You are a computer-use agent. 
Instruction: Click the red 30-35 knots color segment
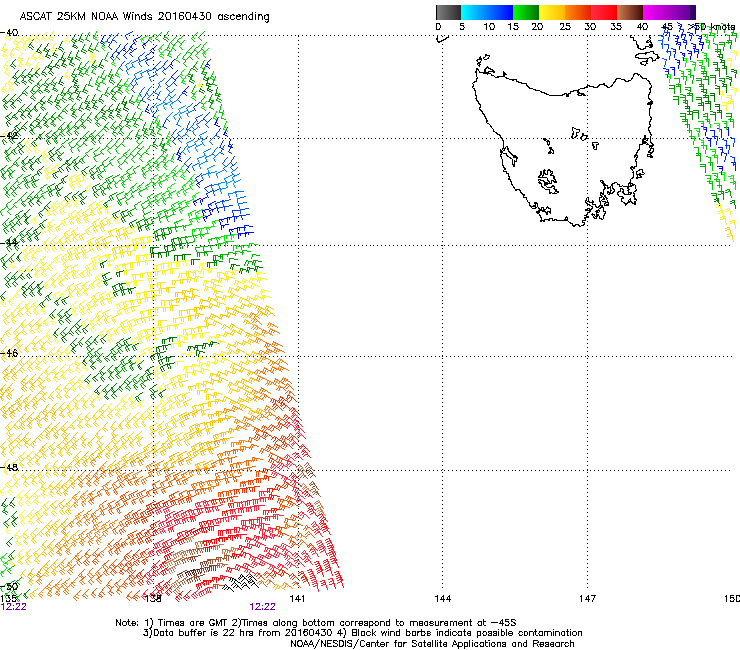pos(604,12)
